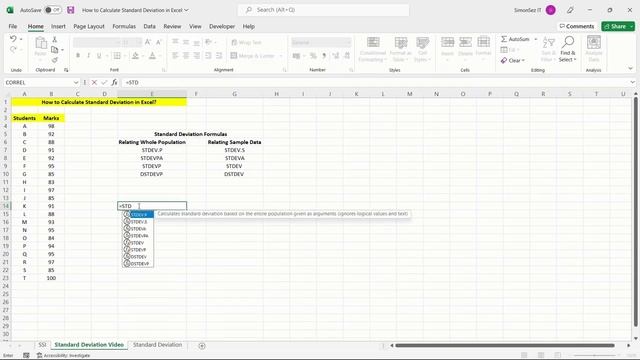The height and width of the screenshot is (360, 640).
Task: Click the Cut scissors icon
Action: [54, 39]
